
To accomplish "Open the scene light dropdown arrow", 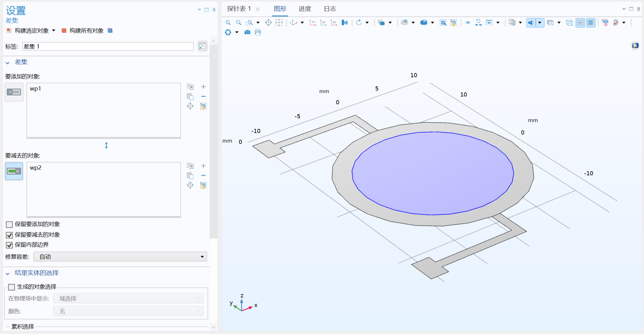I will [540, 22].
